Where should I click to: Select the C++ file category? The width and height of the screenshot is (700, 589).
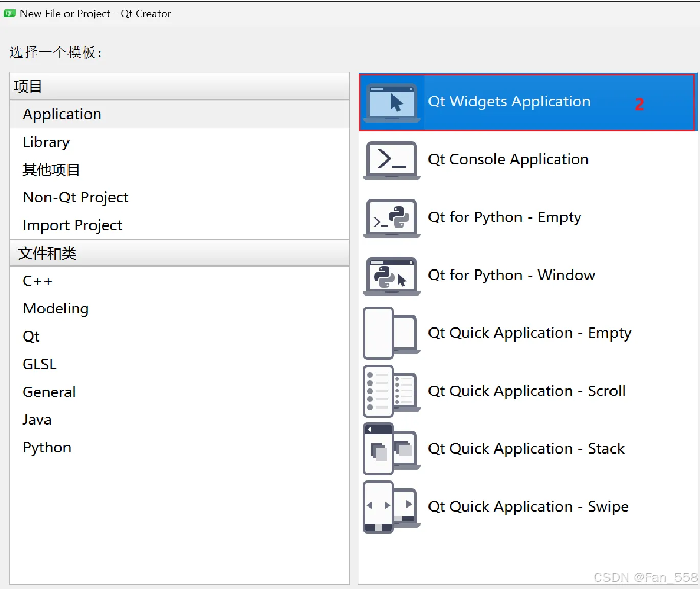179,281
